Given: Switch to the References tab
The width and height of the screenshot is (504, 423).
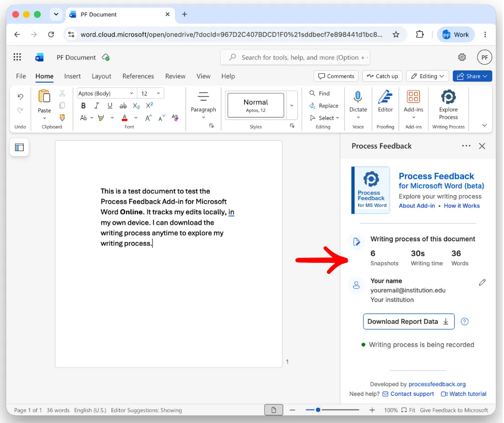Looking at the screenshot, I should [138, 76].
